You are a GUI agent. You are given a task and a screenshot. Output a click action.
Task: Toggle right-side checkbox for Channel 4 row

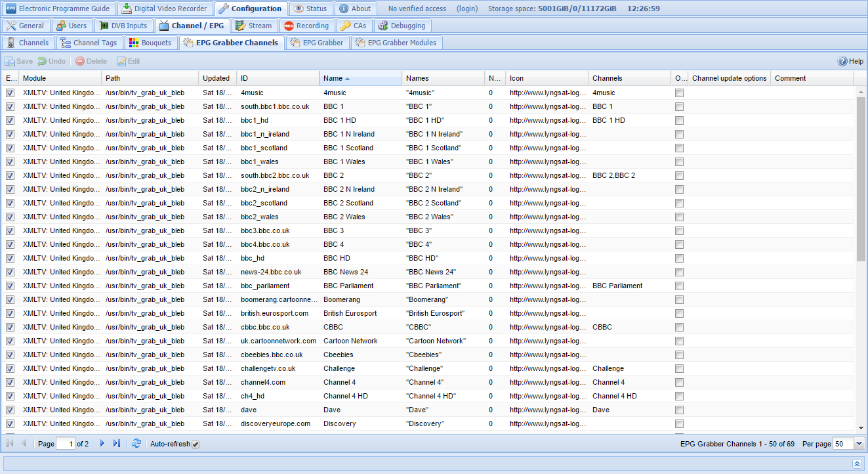(679, 383)
